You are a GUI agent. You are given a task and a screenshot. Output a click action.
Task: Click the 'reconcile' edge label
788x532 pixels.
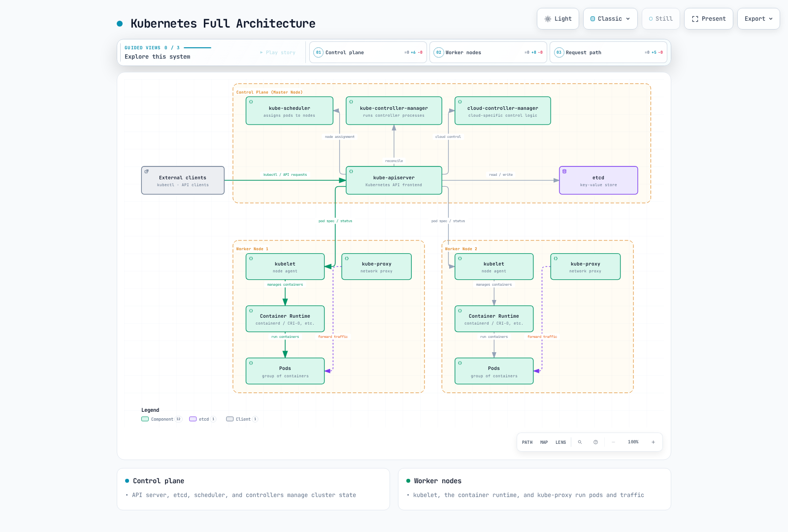(394, 161)
